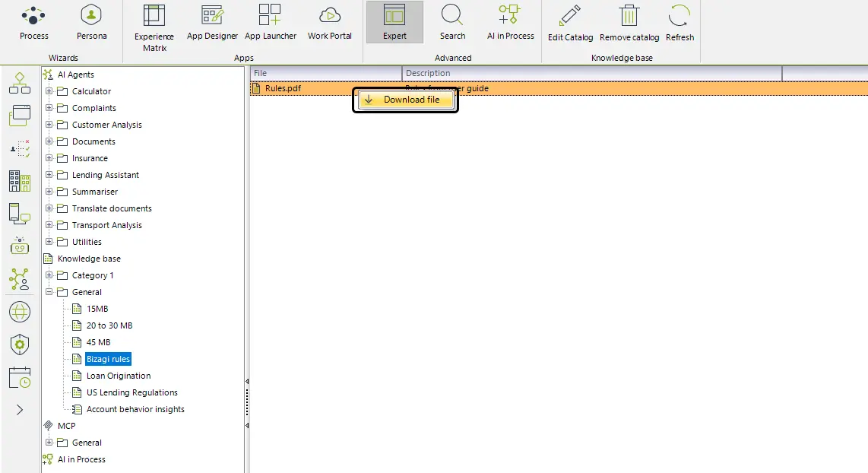The width and height of the screenshot is (868, 473).
Task: Expand the Category 1 folder
Action: click(x=49, y=275)
